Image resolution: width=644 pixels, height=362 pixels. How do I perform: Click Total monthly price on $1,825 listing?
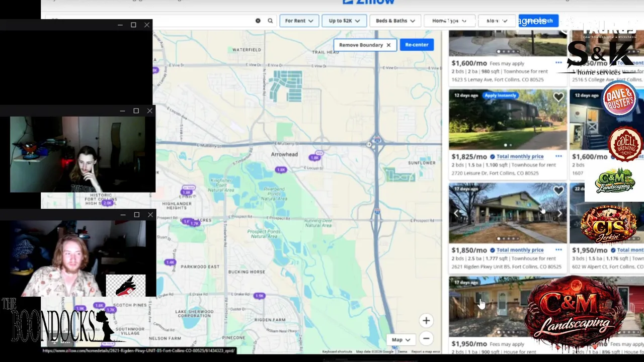pyautogui.click(x=520, y=156)
